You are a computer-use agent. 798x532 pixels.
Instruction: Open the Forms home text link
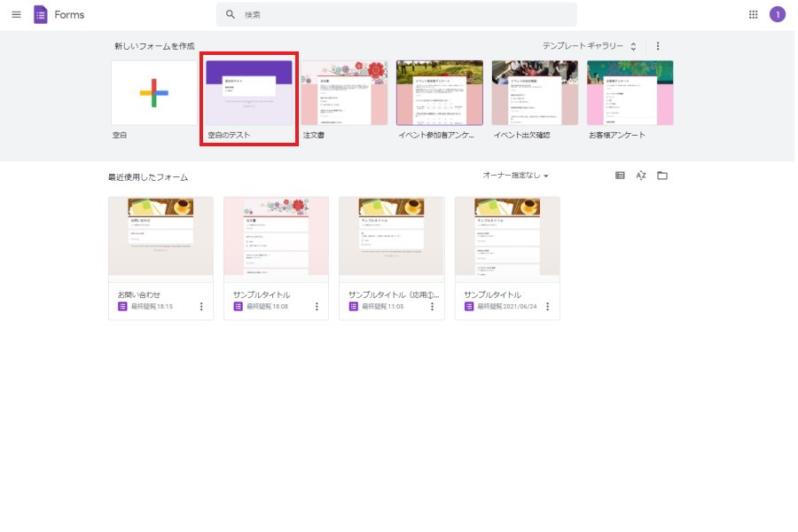coord(70,14)
